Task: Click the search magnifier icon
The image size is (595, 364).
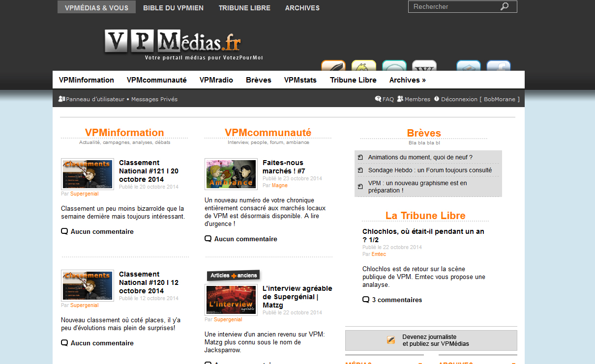Action: point(505,6)
